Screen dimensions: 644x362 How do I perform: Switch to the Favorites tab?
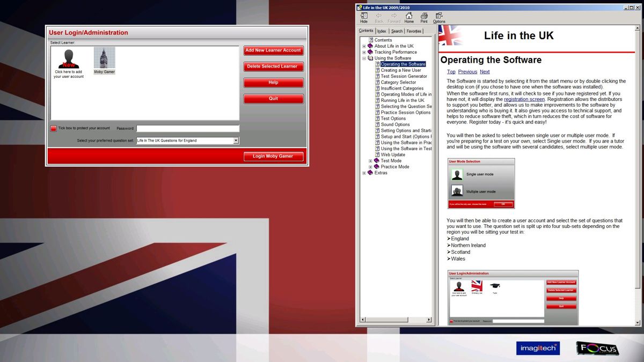click(x=414, y=31)
